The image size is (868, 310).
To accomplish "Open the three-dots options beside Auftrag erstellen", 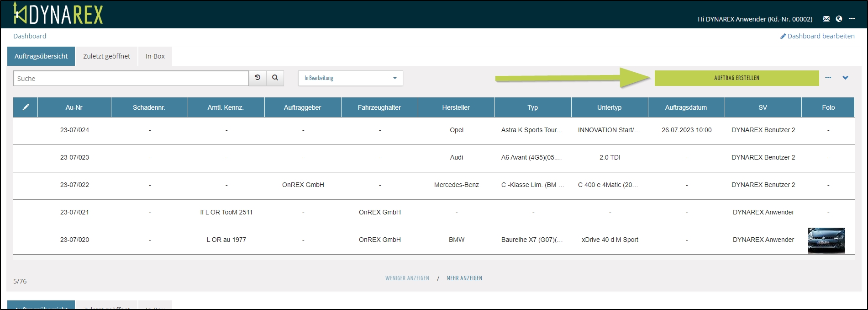I will (828, 78).
